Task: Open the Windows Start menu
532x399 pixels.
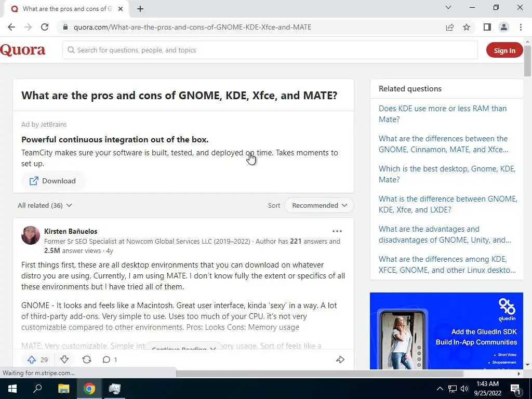Action: point(12,389)
